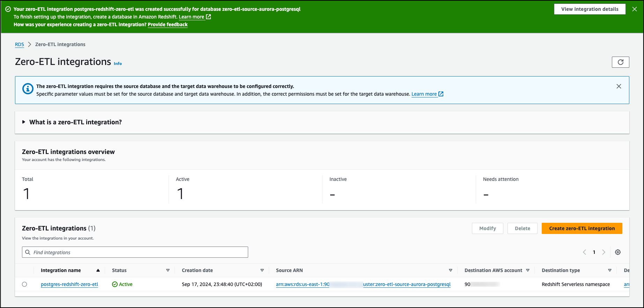The image size is (644, 308).
Task: Close the blue configuration info alert
Action: coord(619,86)
